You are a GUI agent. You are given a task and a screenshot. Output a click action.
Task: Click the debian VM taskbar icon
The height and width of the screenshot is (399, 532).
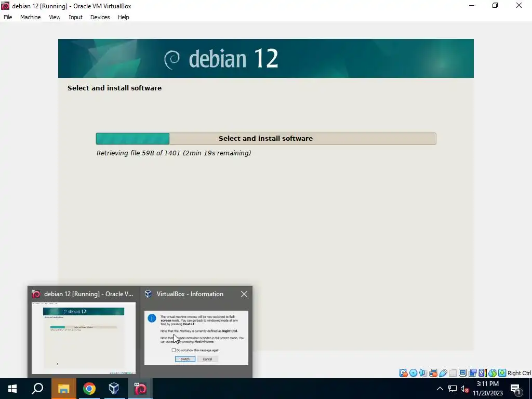click(x=140, y=389)
